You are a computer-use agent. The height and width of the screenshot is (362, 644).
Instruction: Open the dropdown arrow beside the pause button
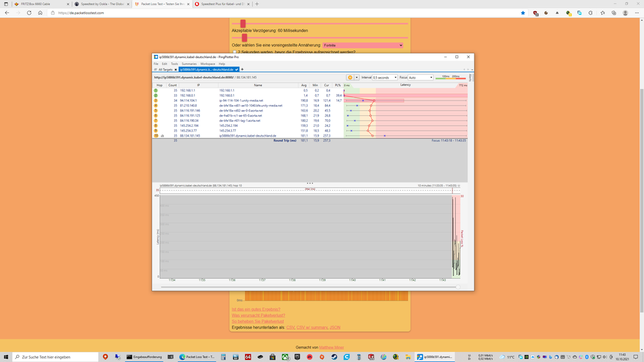(x=356, y=77)
